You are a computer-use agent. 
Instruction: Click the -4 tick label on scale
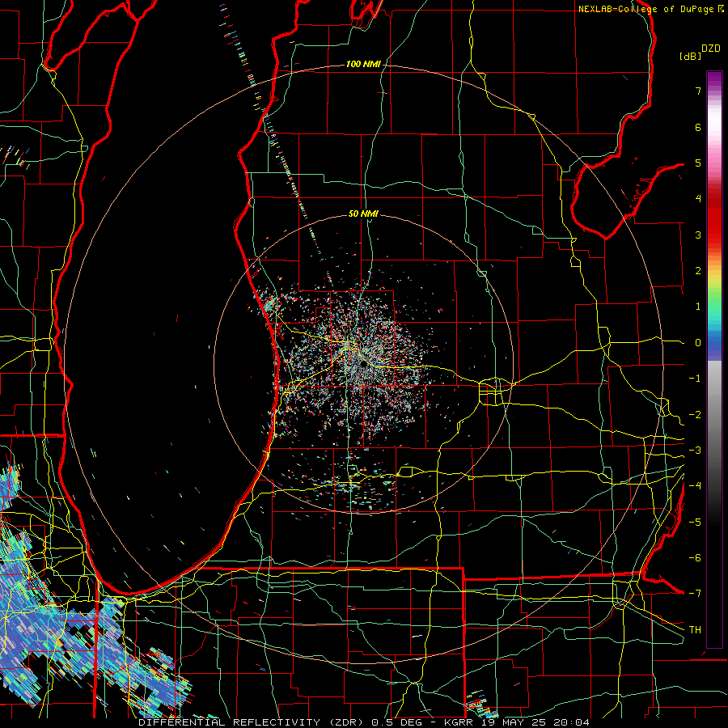[695, 486]
